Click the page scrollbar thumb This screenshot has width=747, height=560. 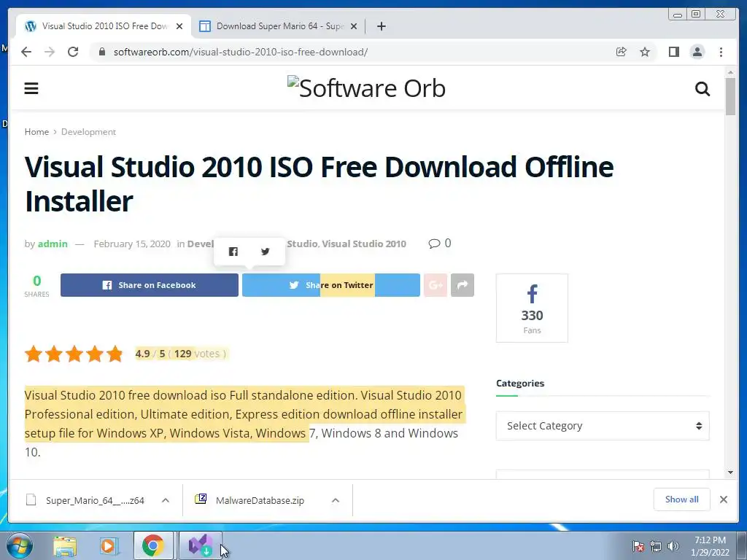pos(730,97)
